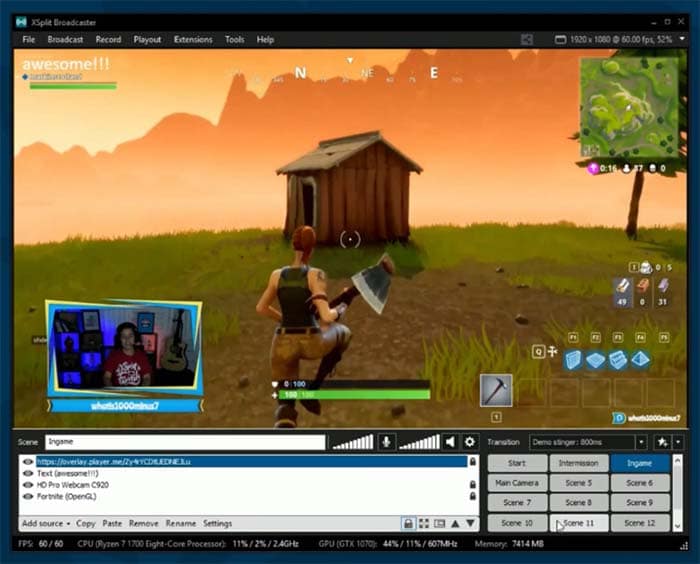Switch to the Start scene
The image size is (700, 564).
click(x=517, y=463)
